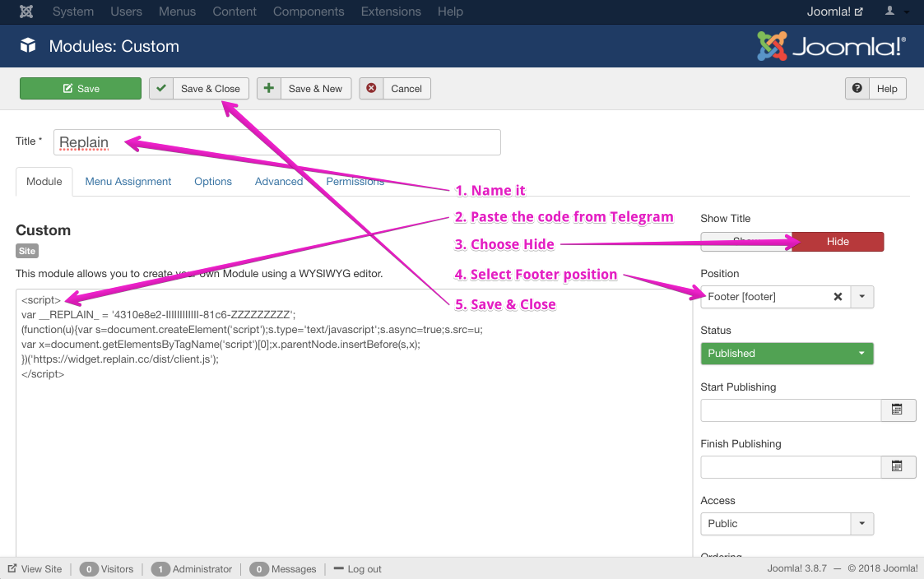Image resolution: width=924 pixels, height=579 pixels.
Task: Click the Messages counter in the status bar
Action: (x=283, y=569)
